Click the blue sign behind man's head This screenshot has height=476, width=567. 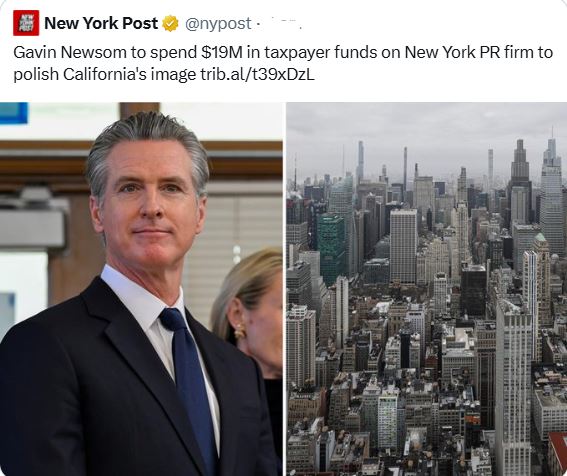click(13, 113)
